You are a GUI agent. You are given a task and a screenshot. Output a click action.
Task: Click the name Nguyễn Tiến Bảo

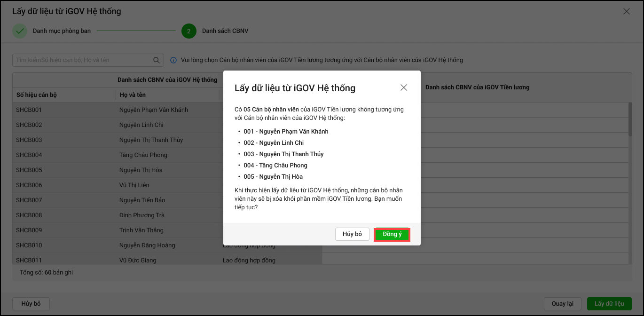tap(141, 200)
